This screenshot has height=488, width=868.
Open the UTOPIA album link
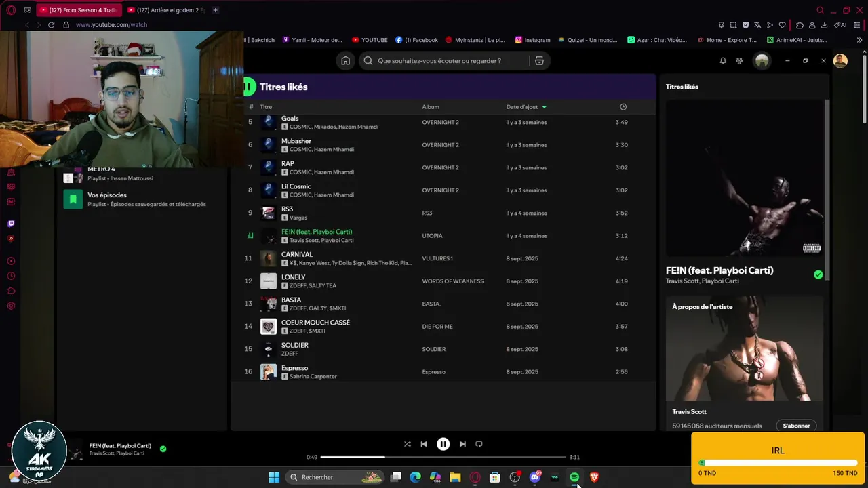tap(432, 236)
